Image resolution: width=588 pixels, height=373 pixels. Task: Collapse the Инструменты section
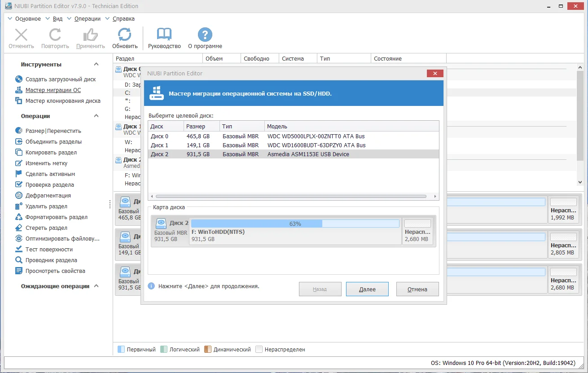coord(96,64)
